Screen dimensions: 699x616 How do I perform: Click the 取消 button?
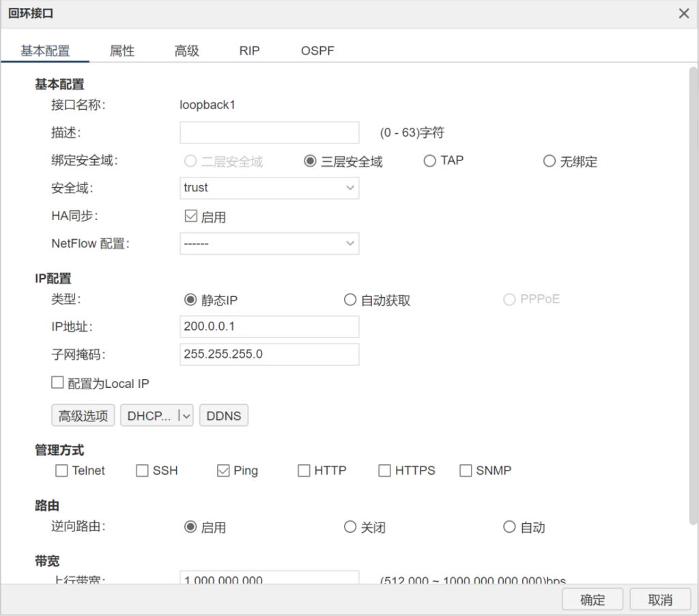pyautogui.click(x=660, y=600)
